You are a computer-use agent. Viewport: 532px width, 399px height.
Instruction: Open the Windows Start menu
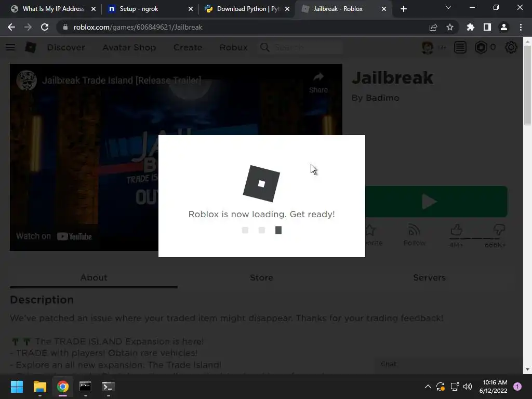click(x=17, y=387)
